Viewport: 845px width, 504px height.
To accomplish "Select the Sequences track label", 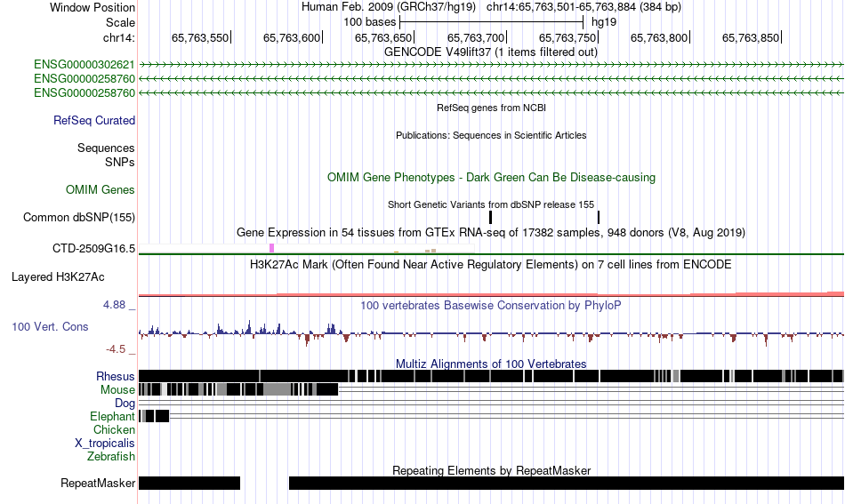I will (106, 148).
